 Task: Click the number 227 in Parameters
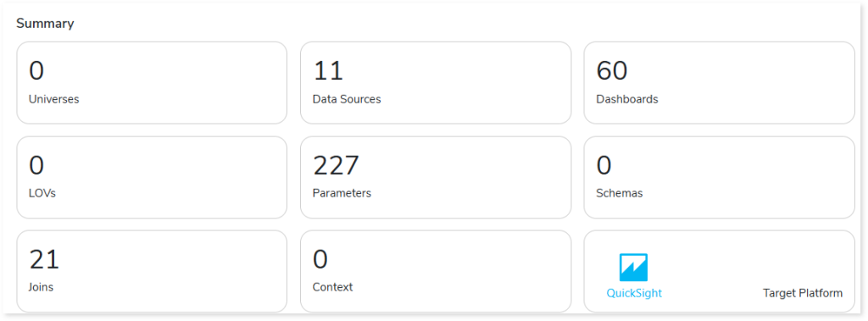[336, 165]
